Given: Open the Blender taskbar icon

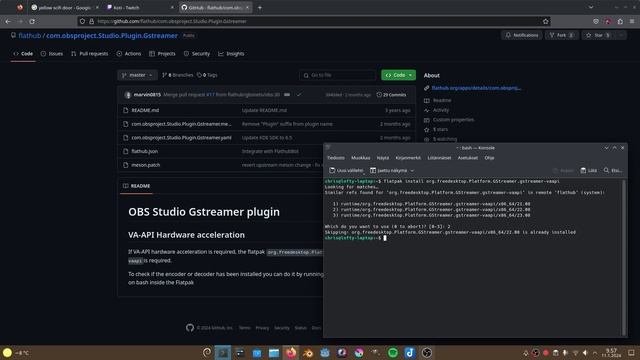Looking at the screenshot, I should pos(308,353).
